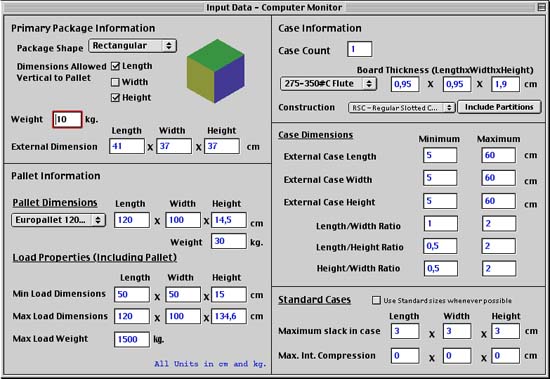
Task: Click Max Load Width field
Action: click(183, 317)
